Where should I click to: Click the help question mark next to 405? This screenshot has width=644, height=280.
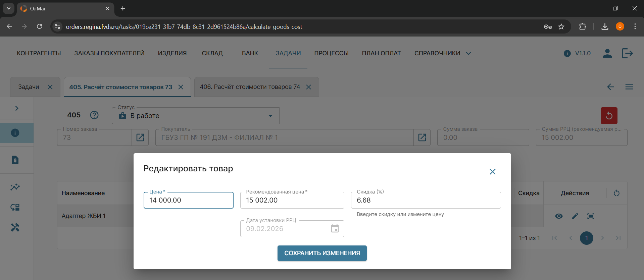[94, 115]
